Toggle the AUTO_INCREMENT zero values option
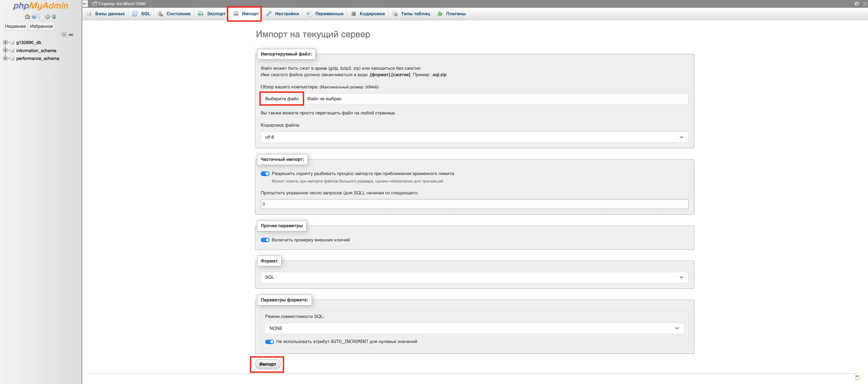Screen dimensions: 868x384 (269, 342)
